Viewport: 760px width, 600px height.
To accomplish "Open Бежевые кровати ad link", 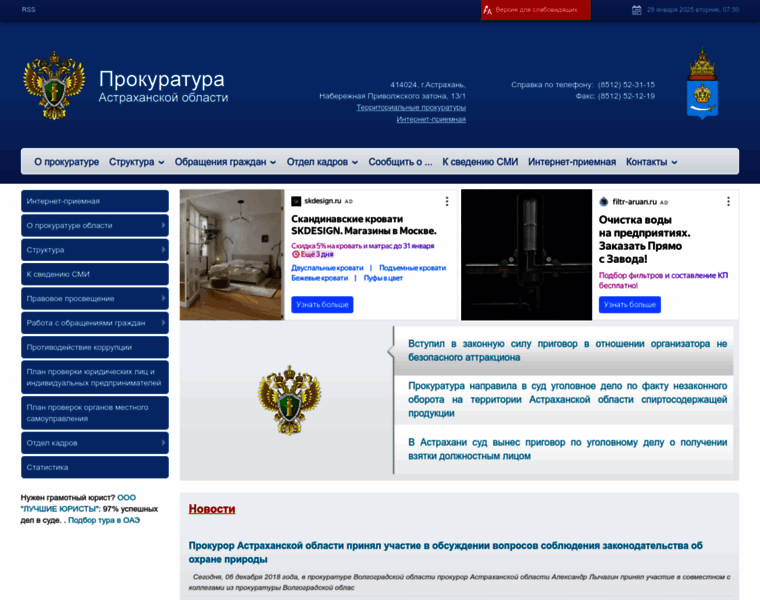I will coord(319,278).
